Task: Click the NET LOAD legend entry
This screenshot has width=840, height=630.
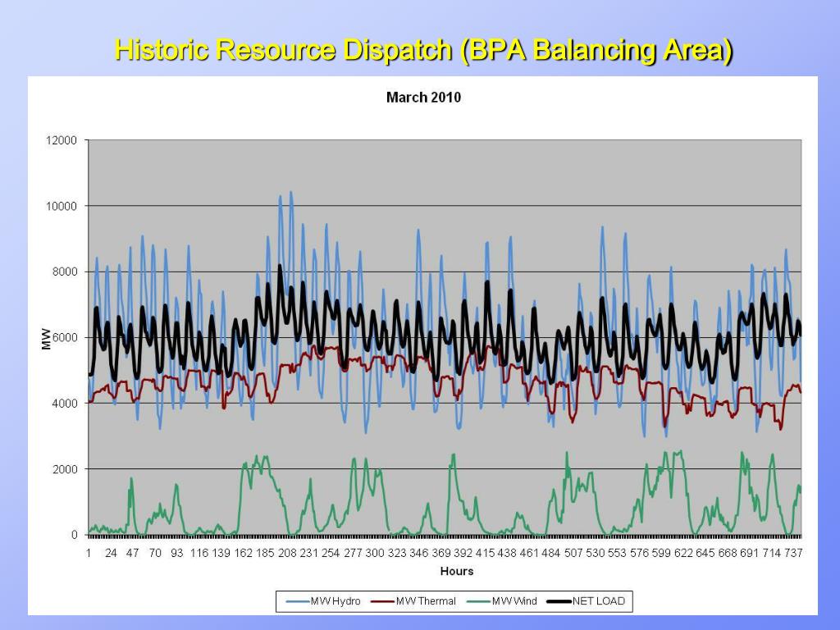Action: (586, 601)
